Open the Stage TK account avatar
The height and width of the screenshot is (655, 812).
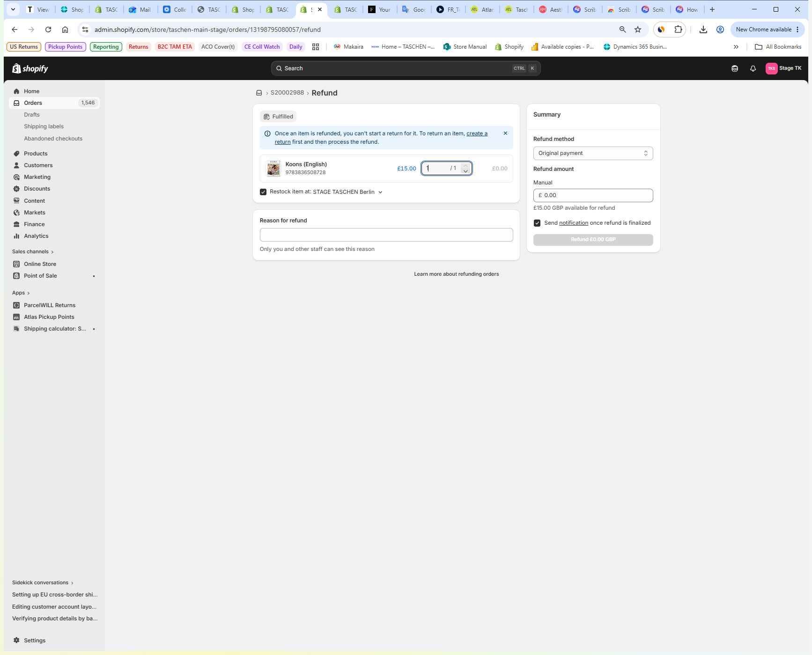click(x=771, y=68)
